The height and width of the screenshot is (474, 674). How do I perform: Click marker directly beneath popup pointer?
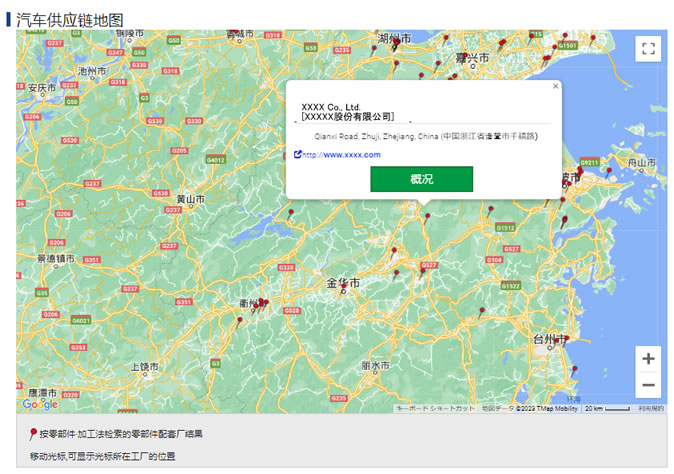point(426,213)
